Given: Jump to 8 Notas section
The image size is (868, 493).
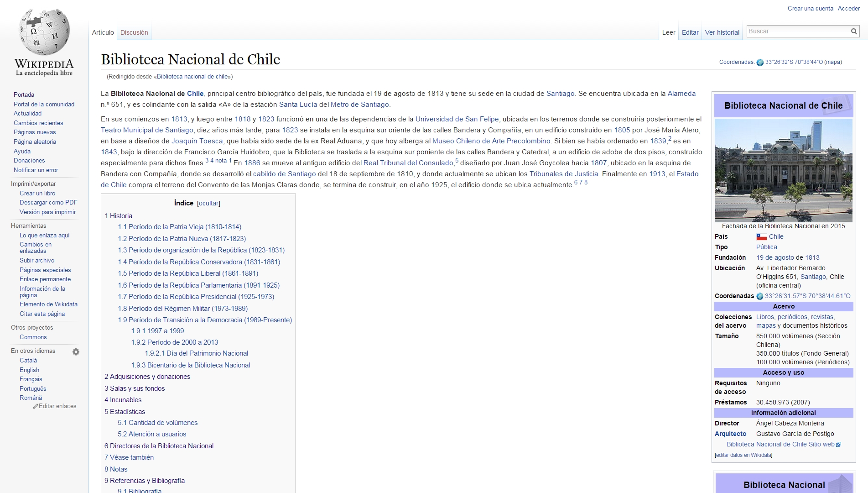Looking at the screenshot, I should [x=116, y=469].
